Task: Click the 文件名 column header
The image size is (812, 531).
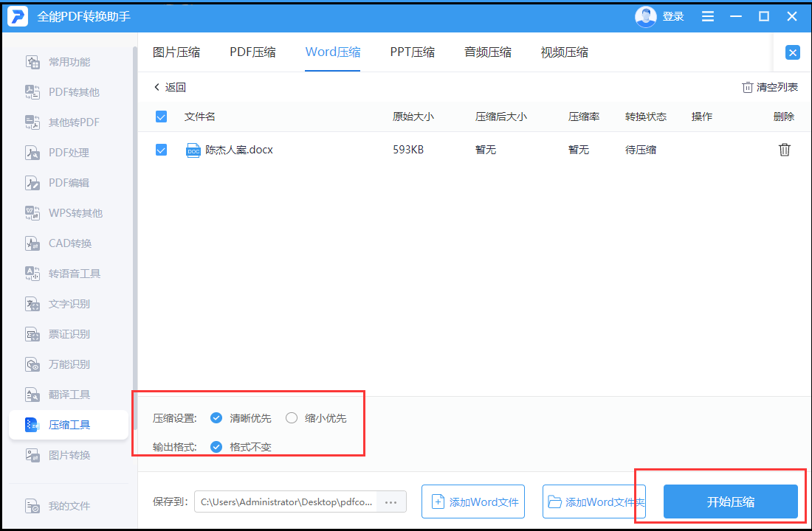Action: pyautogui.click(x=199, y=117)
